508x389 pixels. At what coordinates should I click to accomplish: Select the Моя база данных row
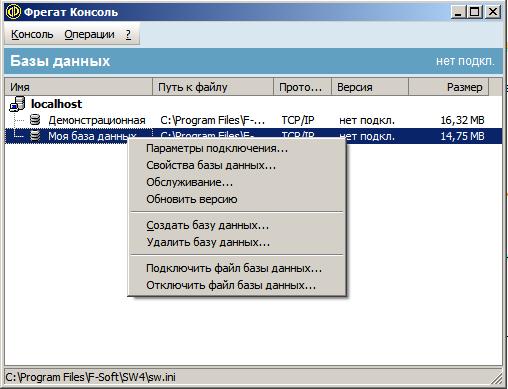click(253, 136)
